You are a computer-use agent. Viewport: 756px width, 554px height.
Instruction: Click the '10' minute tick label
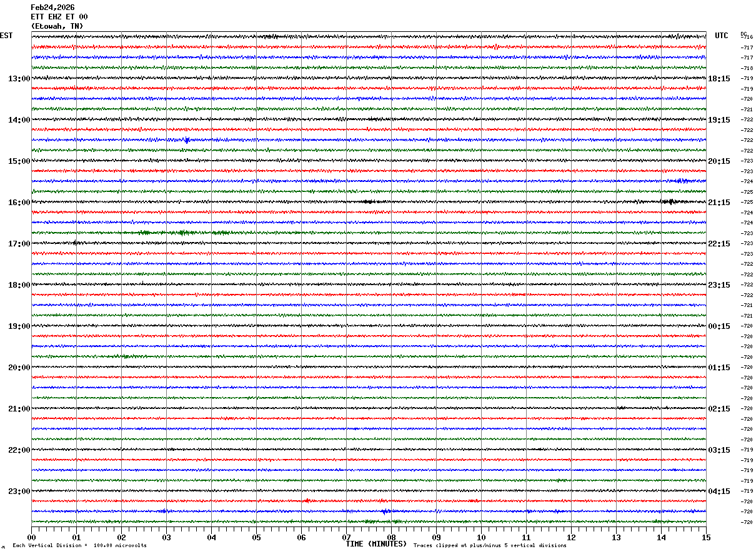pos(481,537)
